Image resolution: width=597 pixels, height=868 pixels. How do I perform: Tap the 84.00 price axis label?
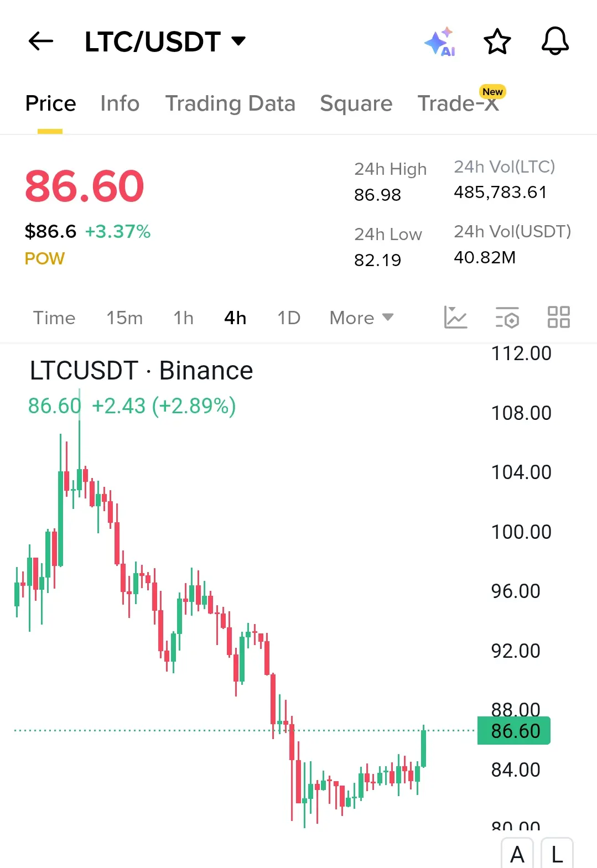(516, 770)
